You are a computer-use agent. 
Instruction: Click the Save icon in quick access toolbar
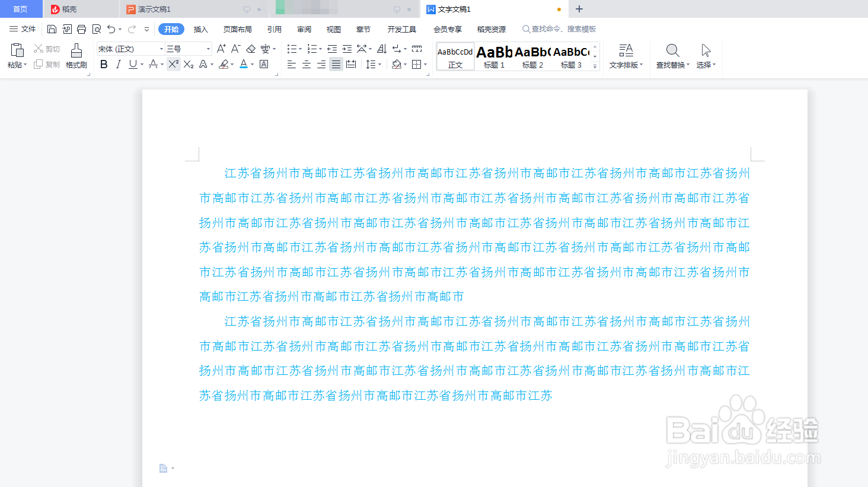click(x=52, y=29)
